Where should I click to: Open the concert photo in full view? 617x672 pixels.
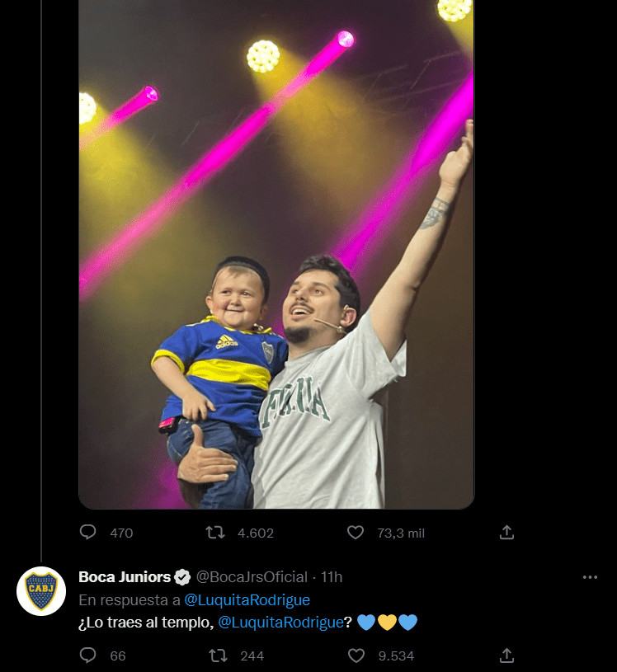click(x=276, y=247)
